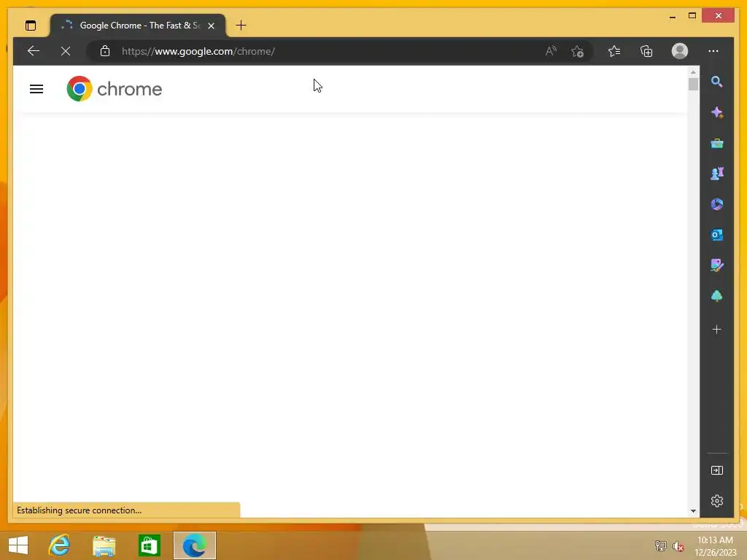747x560 pixels.
Task: Open sidebar settings gear
Action: pos(716,501)
